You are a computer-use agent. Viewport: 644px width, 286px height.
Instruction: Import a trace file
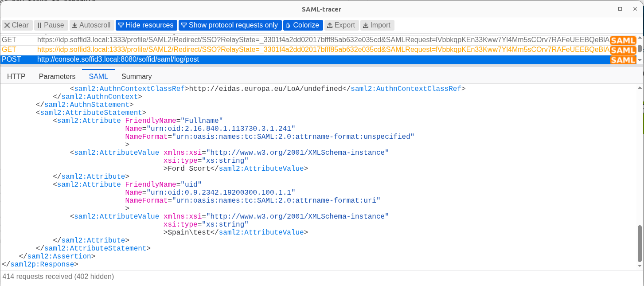[x=377, y=25]
